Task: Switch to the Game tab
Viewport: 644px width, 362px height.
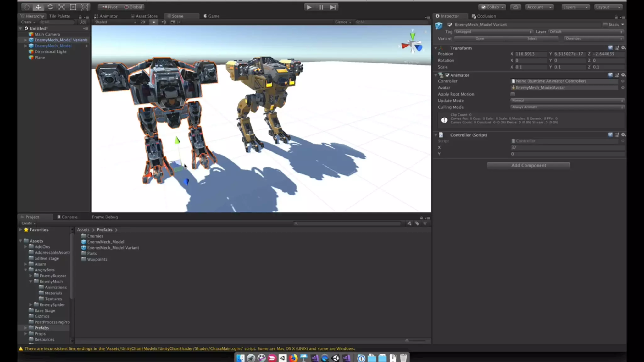Action: click(x=211, y=16)
